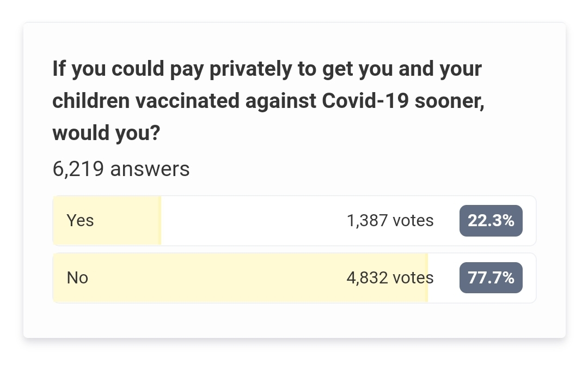Click the 6,219 answers total

121,169
